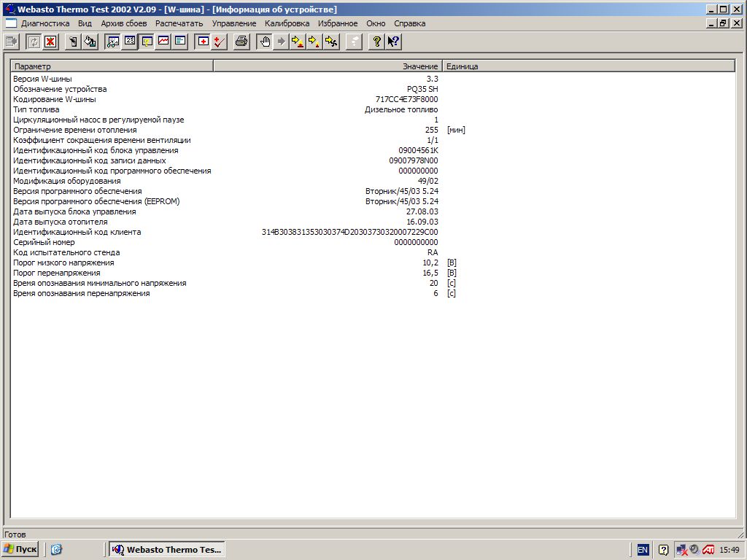
Task: Click the value PQ35 SH
Action: tap(422, 89)
